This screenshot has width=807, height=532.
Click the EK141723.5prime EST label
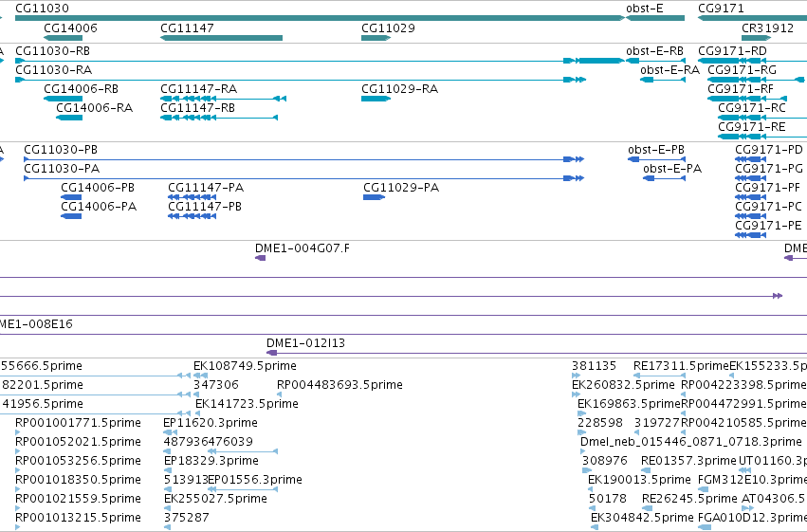coord(248,404)
